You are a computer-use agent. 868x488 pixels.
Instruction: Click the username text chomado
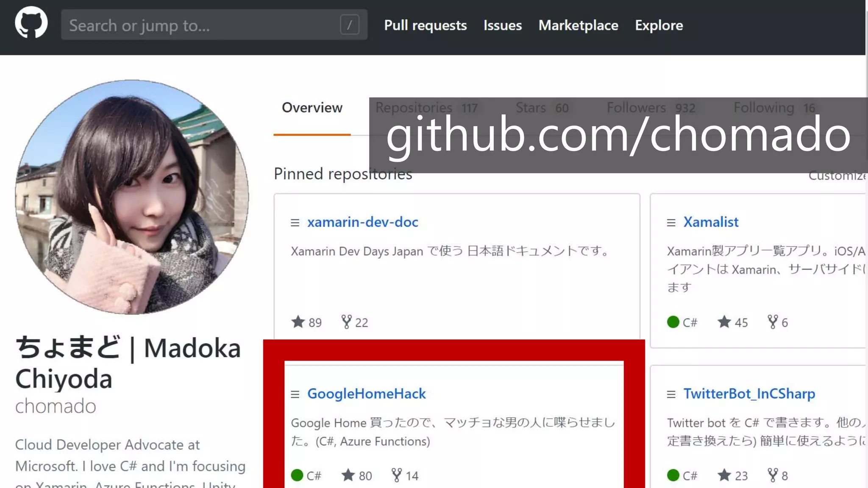(56, 406)
